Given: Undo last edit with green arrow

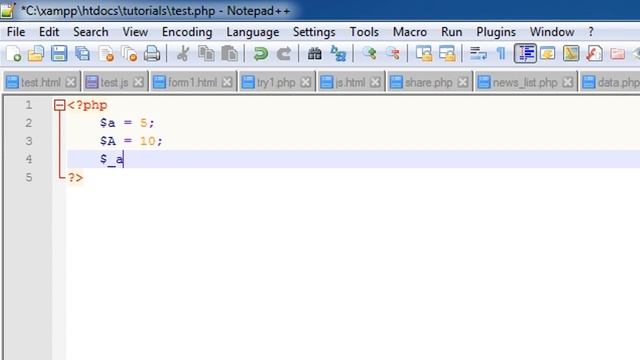Looking at the screenshot, I should coord(260,54).
